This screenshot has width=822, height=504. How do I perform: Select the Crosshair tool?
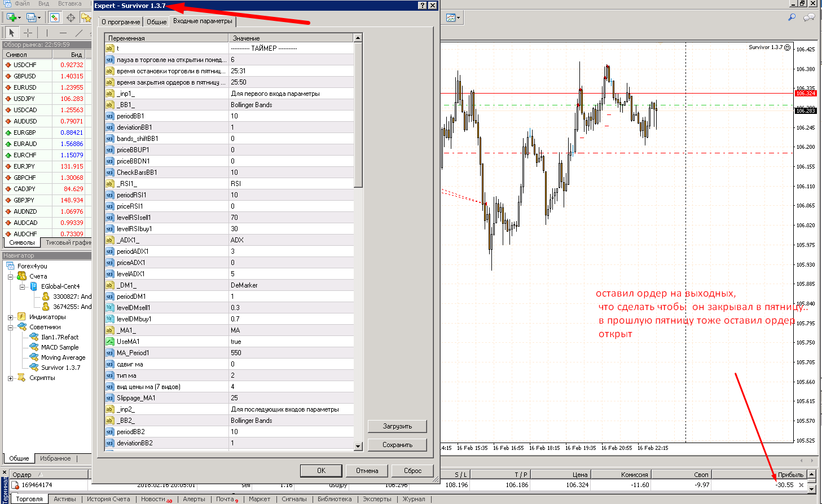point(28,33)
